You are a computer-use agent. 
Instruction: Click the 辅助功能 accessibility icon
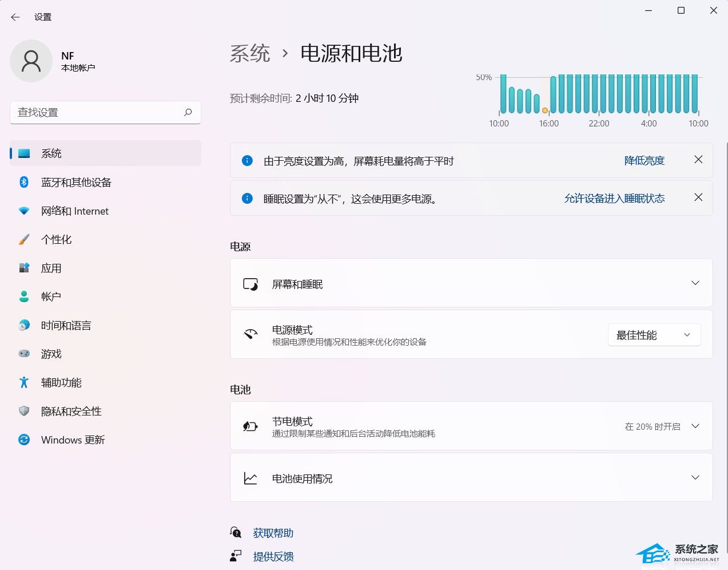(x=24, y=382)
